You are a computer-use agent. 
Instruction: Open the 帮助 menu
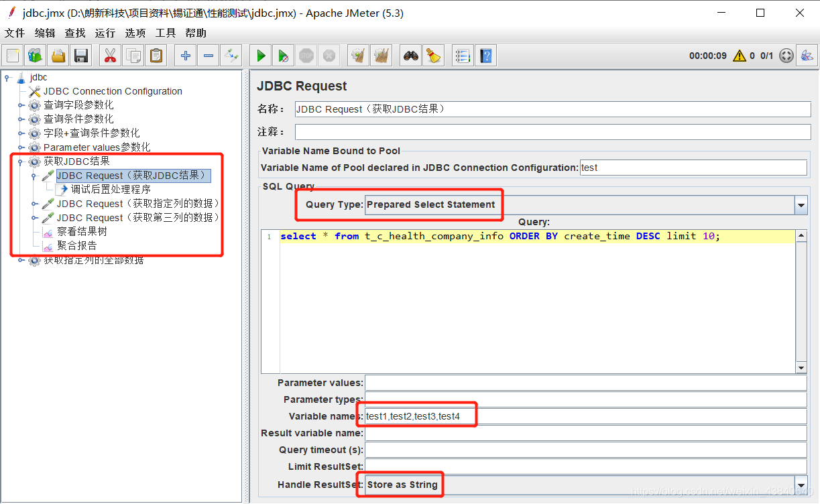pos(196,33)
